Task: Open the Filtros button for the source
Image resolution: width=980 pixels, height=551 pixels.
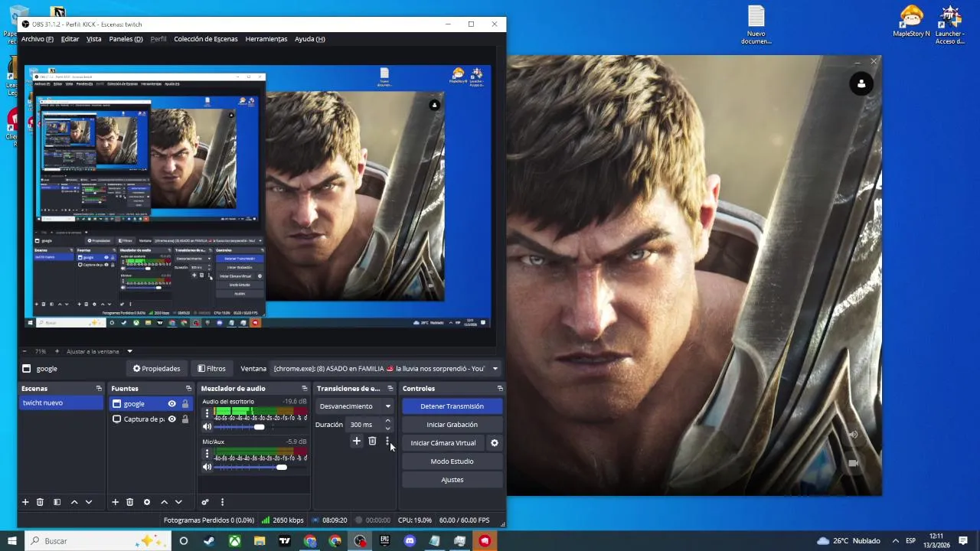Action: (211, 369)
